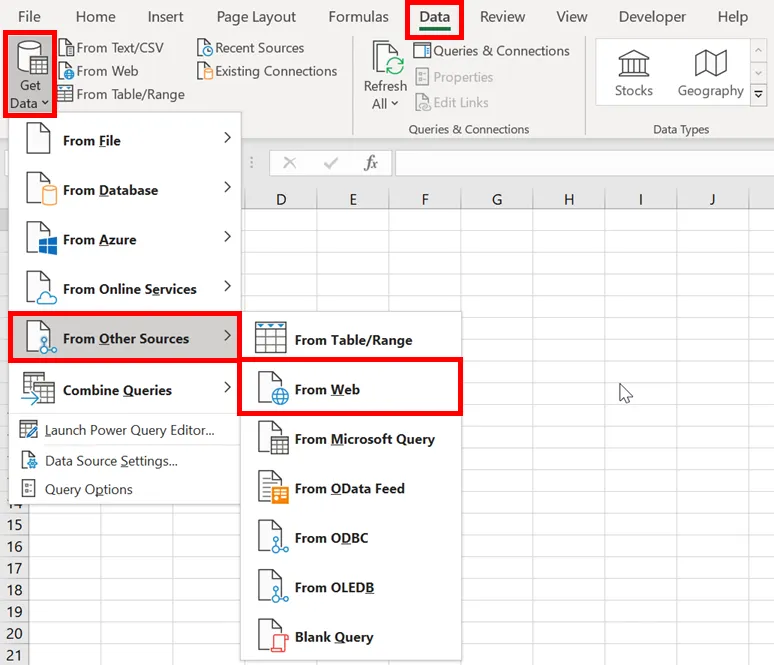This screenshot has width=774, height=665.
Task: Launch Power Query Editor
Action: (x=124, y=430)
